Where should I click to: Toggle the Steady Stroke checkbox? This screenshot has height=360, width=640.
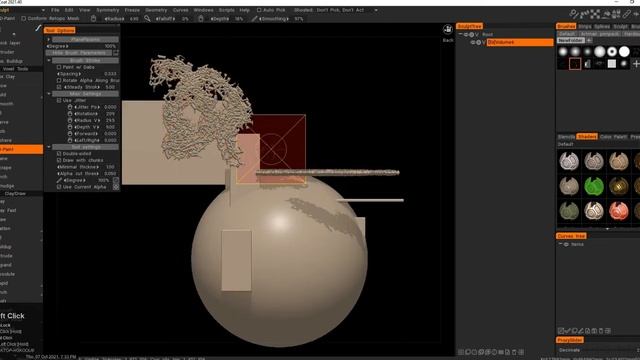click(x=59, y=87)
